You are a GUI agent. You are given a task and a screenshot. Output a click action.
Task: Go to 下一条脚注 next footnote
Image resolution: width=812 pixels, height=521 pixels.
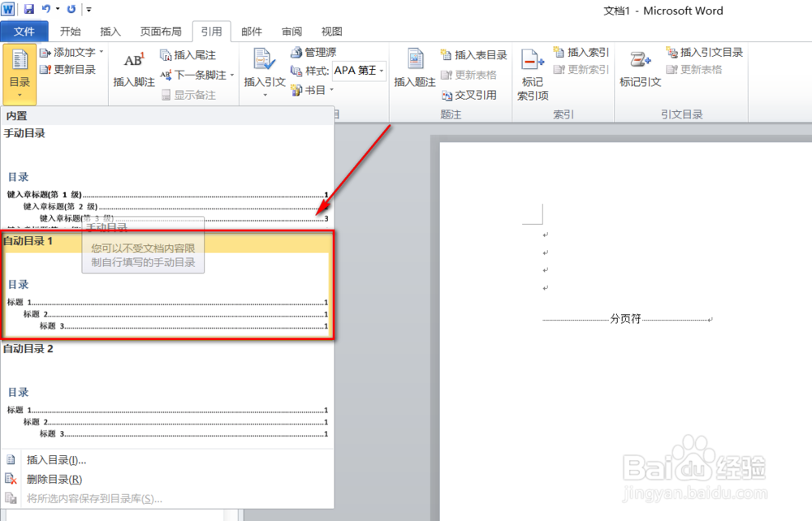tap(194, 75)
